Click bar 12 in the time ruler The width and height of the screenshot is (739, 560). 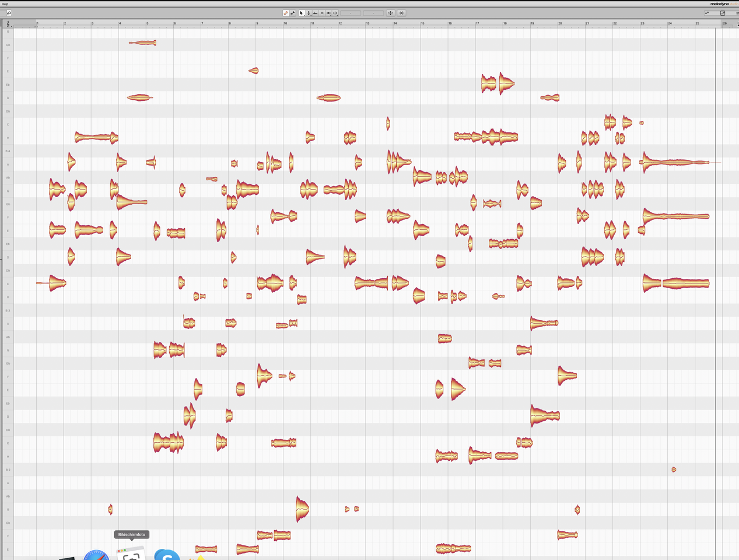pyautogui.click(x=340, y=23)
